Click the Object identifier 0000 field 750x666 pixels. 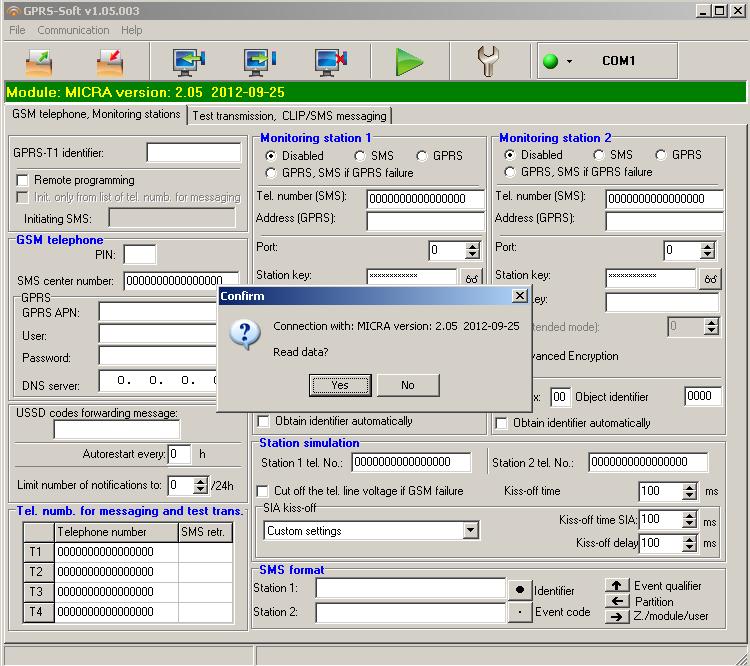pos(702,396)
